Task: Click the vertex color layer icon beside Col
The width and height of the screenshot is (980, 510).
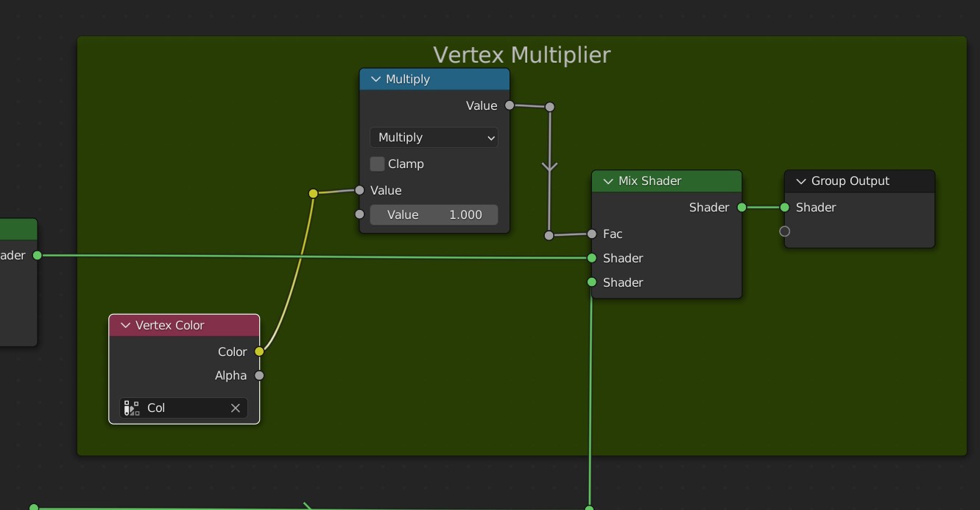Action: pyautogui.click(x=132, y=408)
